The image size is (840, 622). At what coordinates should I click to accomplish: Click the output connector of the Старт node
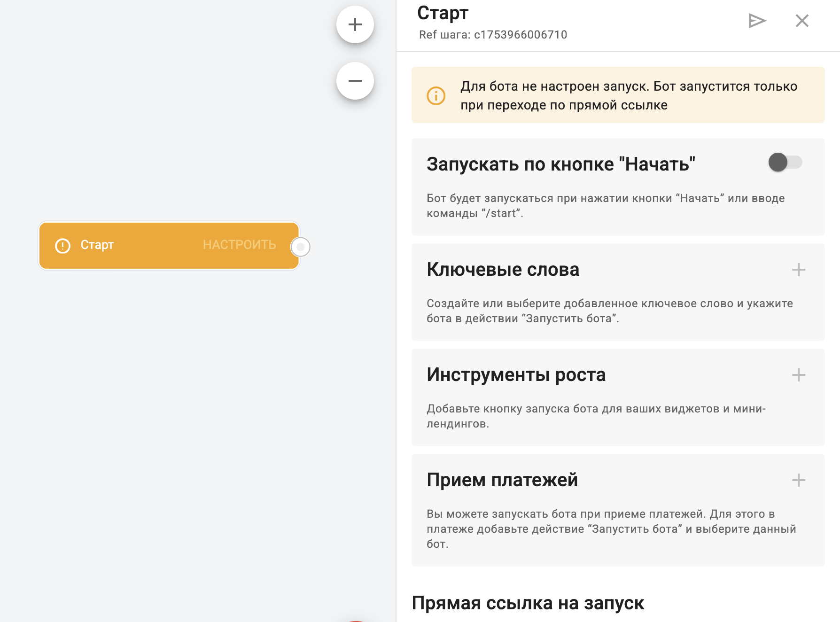coord(301,247)
